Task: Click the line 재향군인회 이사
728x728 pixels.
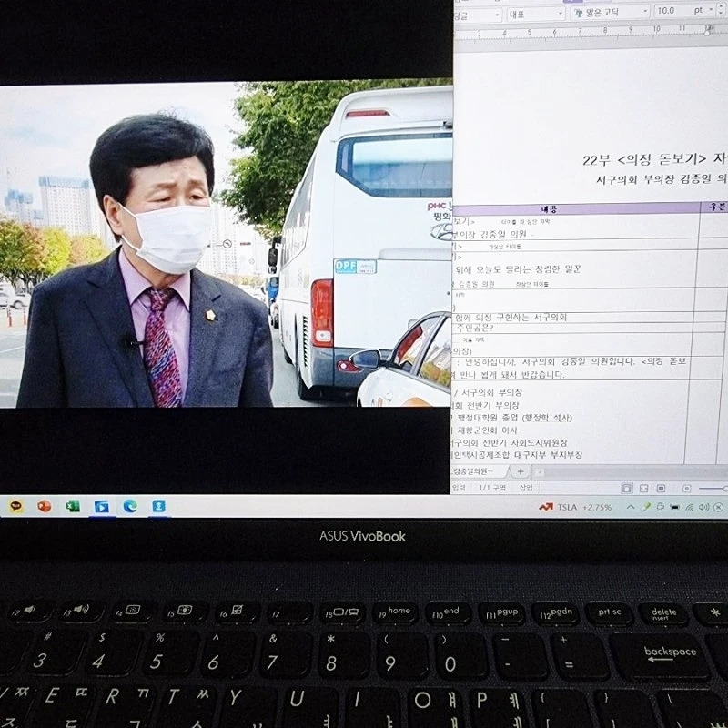Action: click(x=488, y=430)
